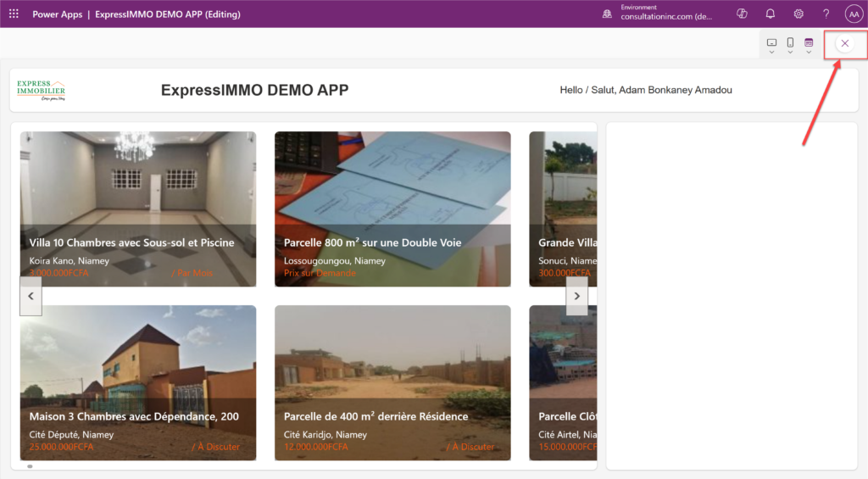Open the app launcher waffle icon
Image resolution: width=868 pixels, height=479 pixels.
[14, 14]
